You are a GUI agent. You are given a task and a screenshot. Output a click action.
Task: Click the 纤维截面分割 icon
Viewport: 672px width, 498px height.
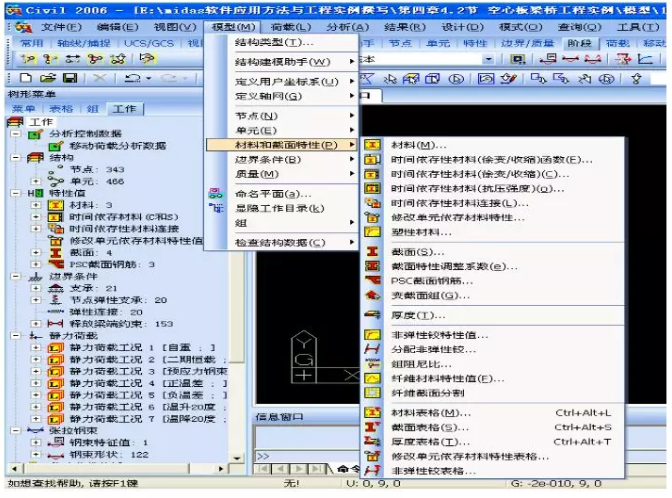click(372, 393)
